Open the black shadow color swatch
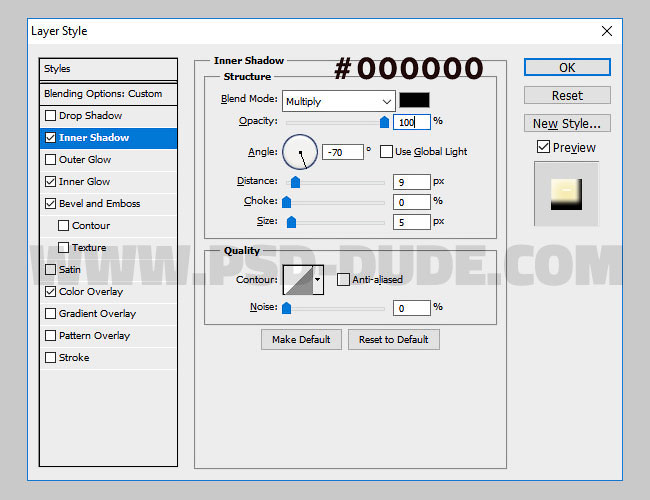Screen dimensions: 650x500 pyautogui.click(x=414, y=100)
